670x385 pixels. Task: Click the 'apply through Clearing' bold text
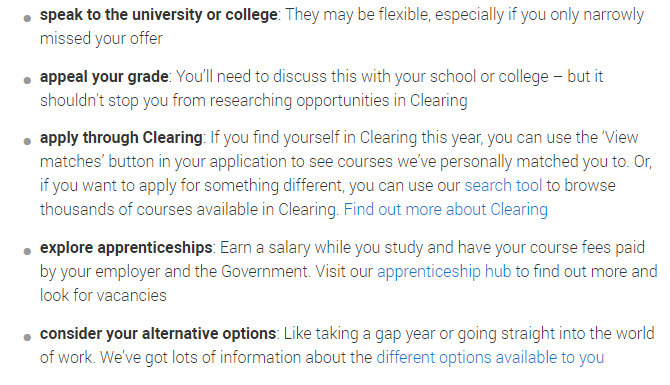[121, 138]
